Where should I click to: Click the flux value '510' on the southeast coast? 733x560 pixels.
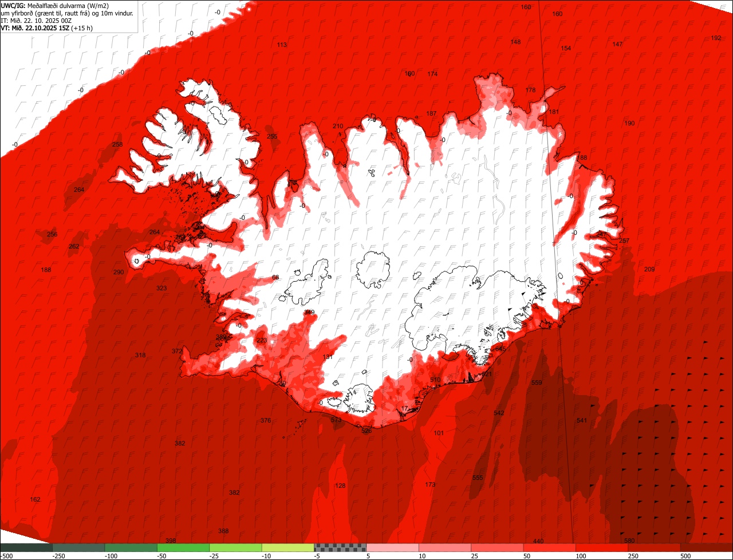click(435, 380)
